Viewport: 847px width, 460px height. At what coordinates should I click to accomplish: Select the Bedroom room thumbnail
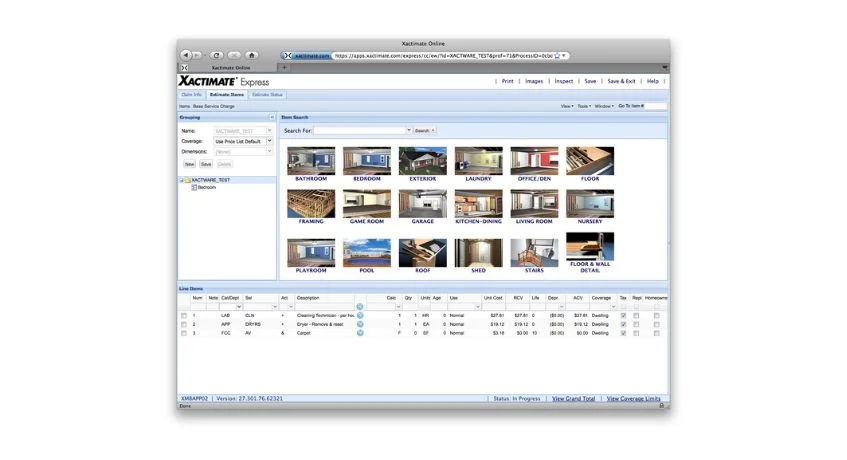point(367,161)
